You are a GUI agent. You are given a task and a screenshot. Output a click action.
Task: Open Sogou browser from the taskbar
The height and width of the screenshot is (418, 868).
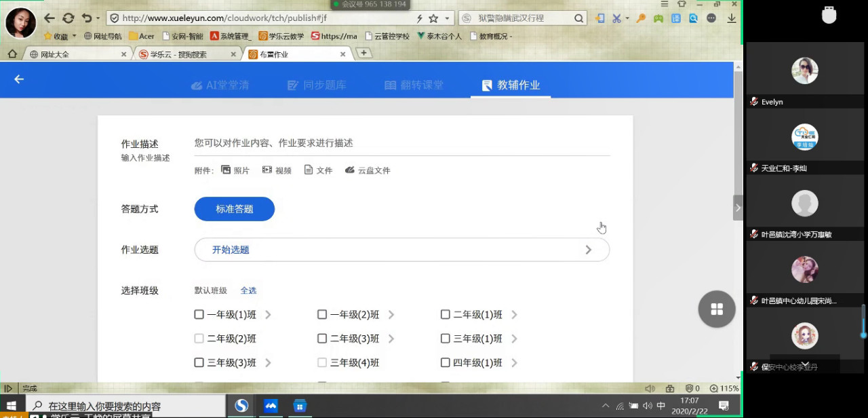pos(241,406)
